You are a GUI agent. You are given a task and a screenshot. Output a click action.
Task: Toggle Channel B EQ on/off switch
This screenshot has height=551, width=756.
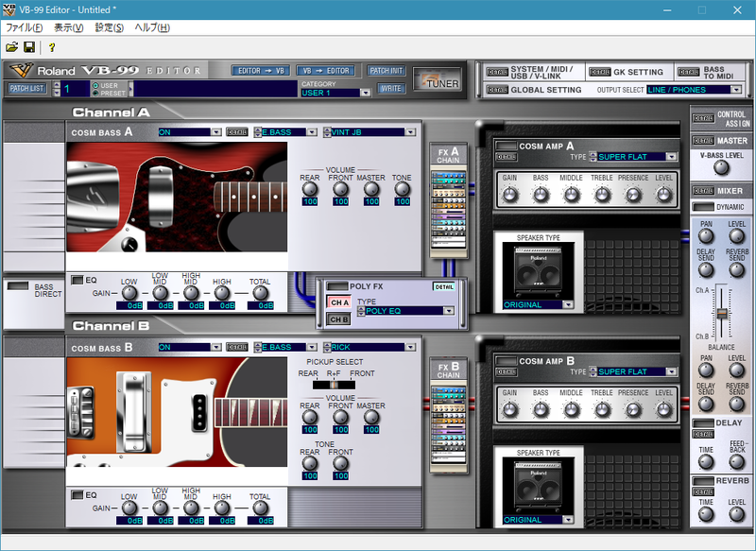pyautogui.click(x=77, y=495)
